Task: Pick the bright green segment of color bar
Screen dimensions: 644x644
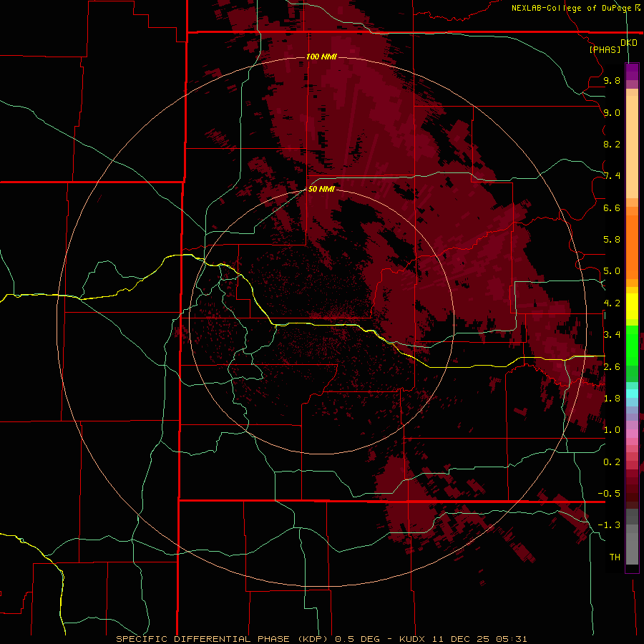Action: click(632, 345)
